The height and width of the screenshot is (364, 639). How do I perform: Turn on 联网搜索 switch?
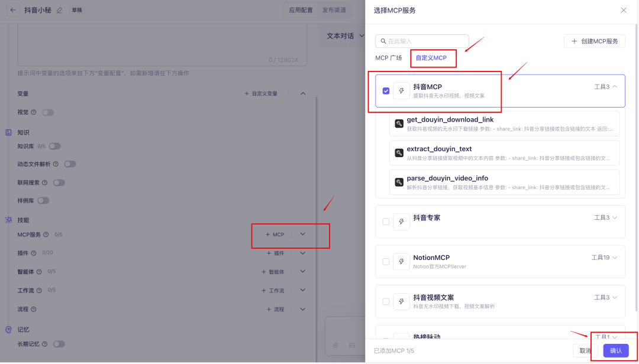point(59,183)
